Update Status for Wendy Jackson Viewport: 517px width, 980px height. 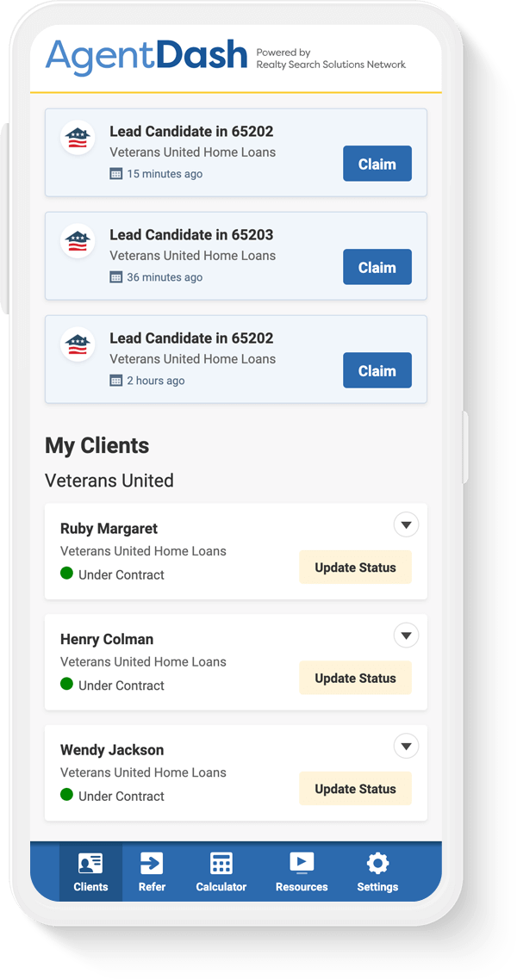click(x=356, y=789)
